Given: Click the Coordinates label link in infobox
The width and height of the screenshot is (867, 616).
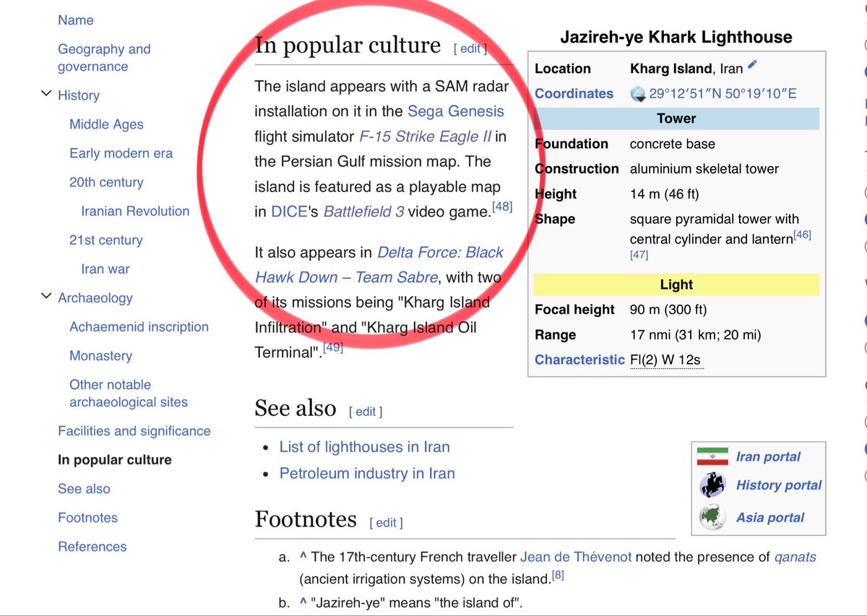Looking at the screenshot, I should click(574, 93).
